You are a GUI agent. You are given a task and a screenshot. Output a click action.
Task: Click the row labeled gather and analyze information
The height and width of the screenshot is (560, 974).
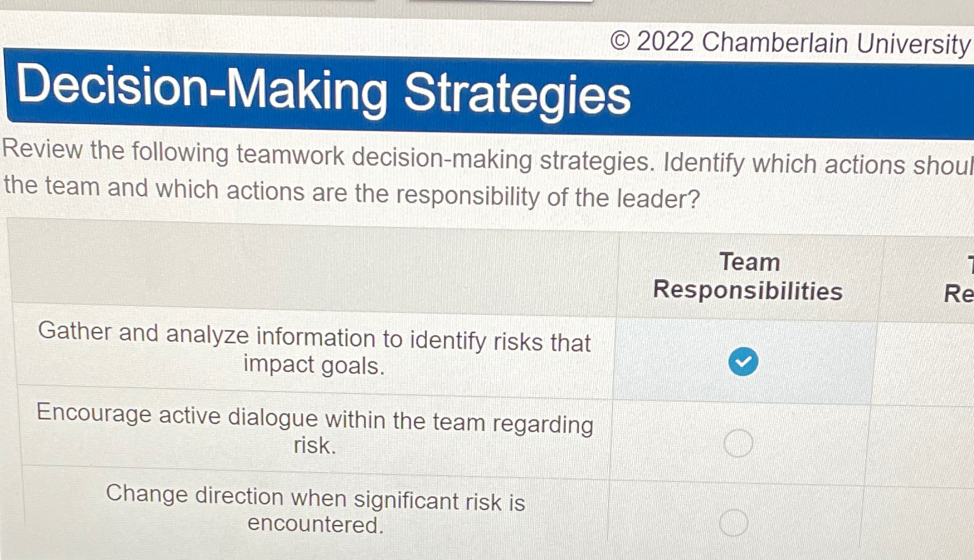pos(314,352)
